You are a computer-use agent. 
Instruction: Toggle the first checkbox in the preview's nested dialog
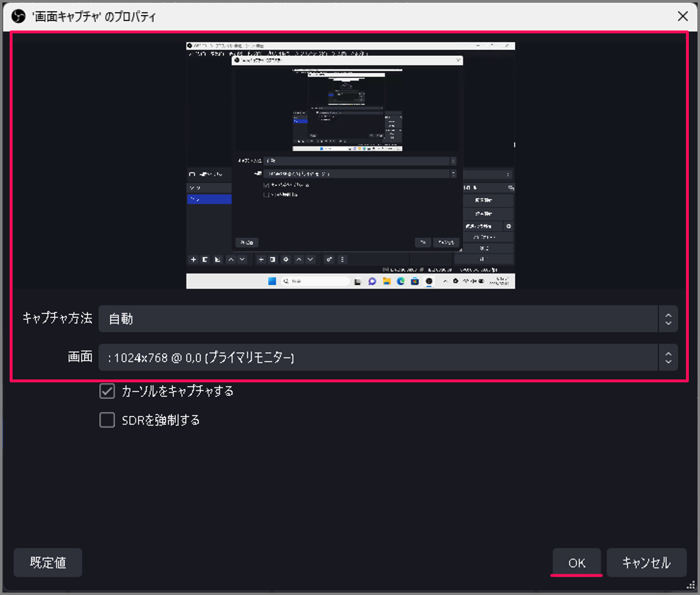pyautogui.click(x=266, y=185)
